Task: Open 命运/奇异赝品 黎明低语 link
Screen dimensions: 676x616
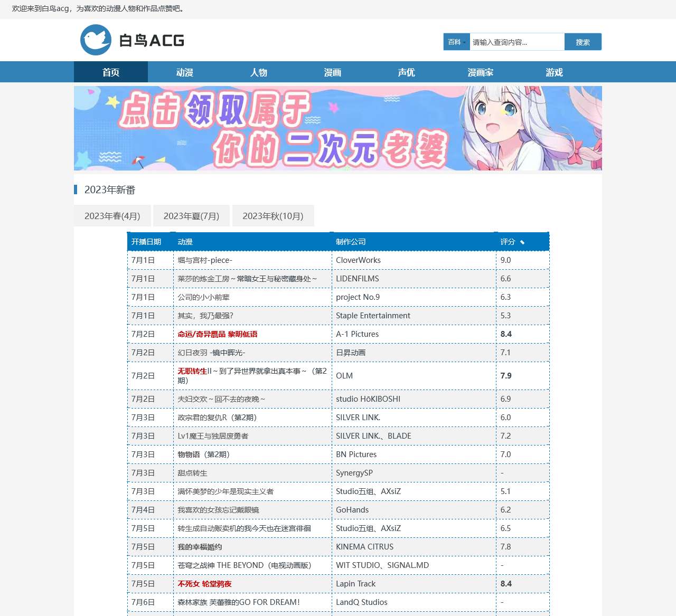Action: click(218, 334)
